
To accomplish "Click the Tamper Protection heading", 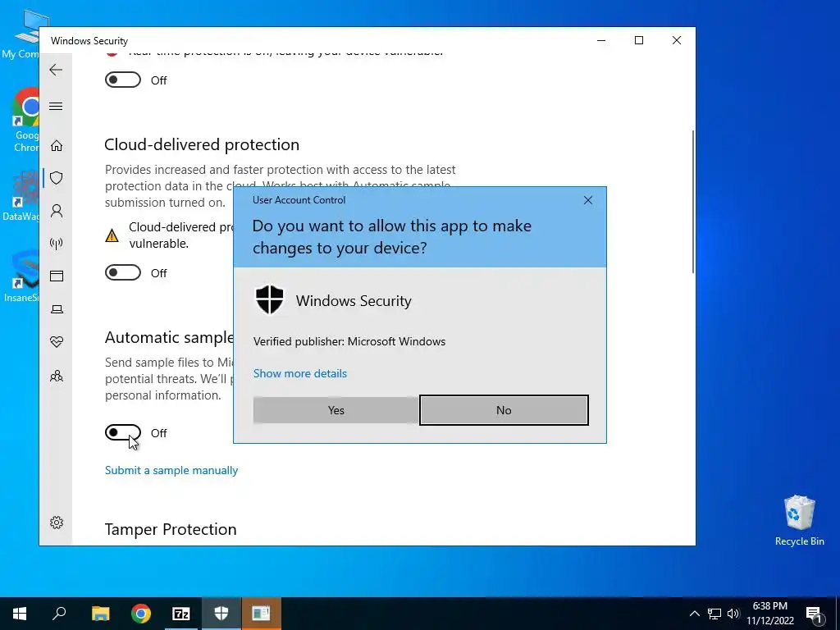I will [x=171, y=529].
